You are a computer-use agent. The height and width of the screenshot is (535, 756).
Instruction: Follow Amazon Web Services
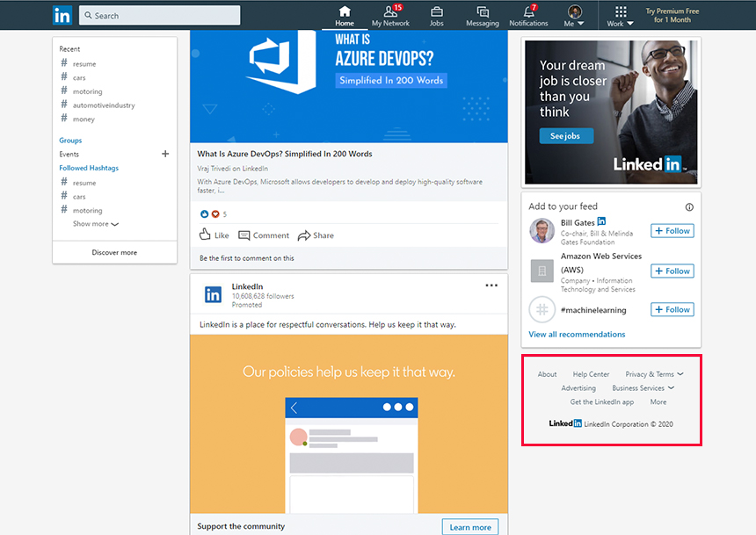click(x=672, y=271)
